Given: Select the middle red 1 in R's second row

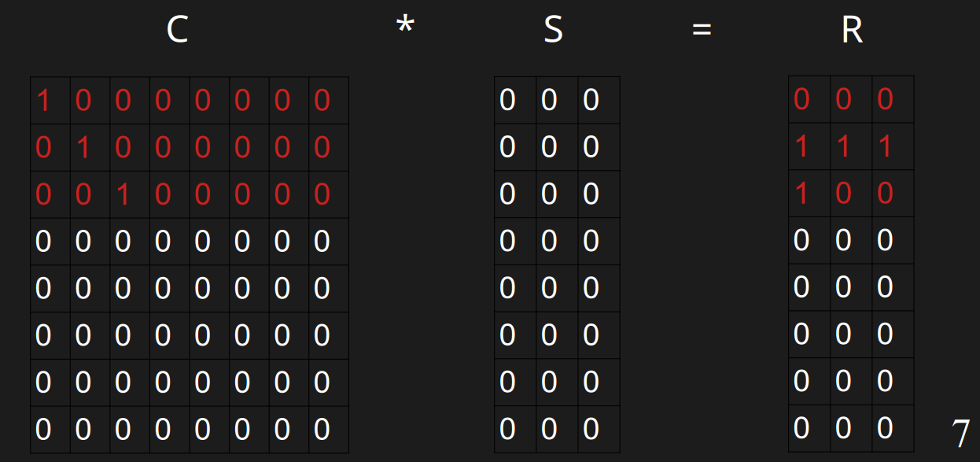Looking at the screenshot, I should 843,146.
